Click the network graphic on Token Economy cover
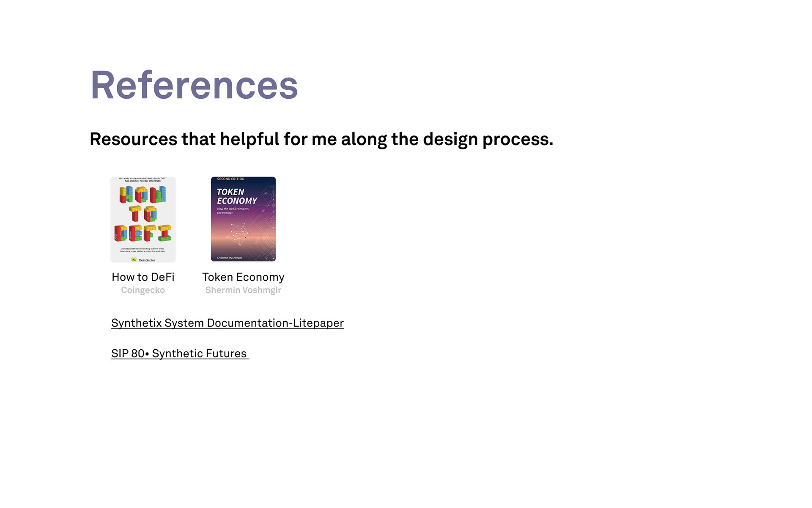The height and width of the screenshot is (508, 812). 238,233
